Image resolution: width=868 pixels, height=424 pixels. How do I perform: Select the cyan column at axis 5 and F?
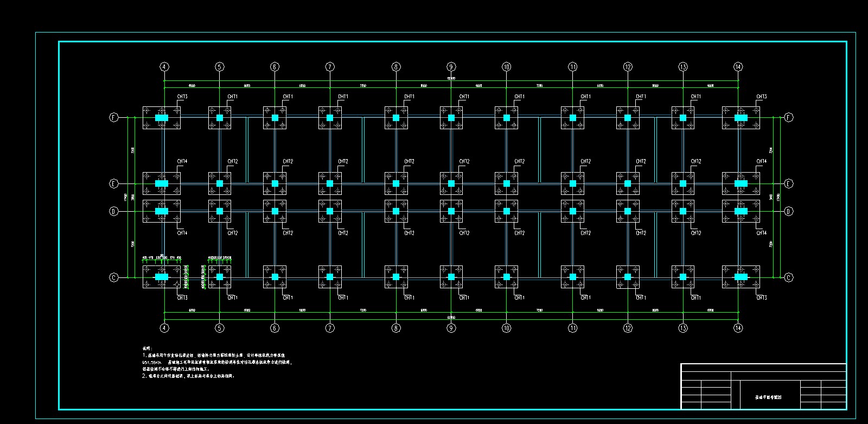click(x=220, y=117)
